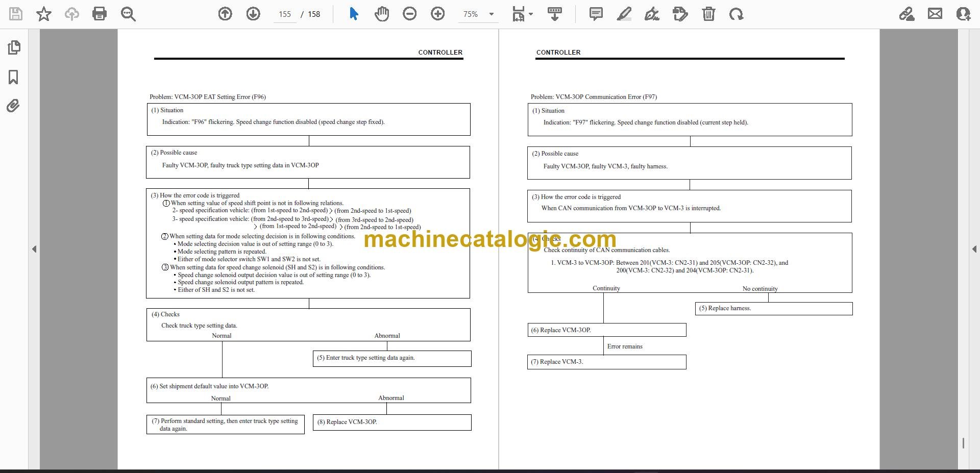
Task: Select the highlighter tool
Action: tap(624, 14)
